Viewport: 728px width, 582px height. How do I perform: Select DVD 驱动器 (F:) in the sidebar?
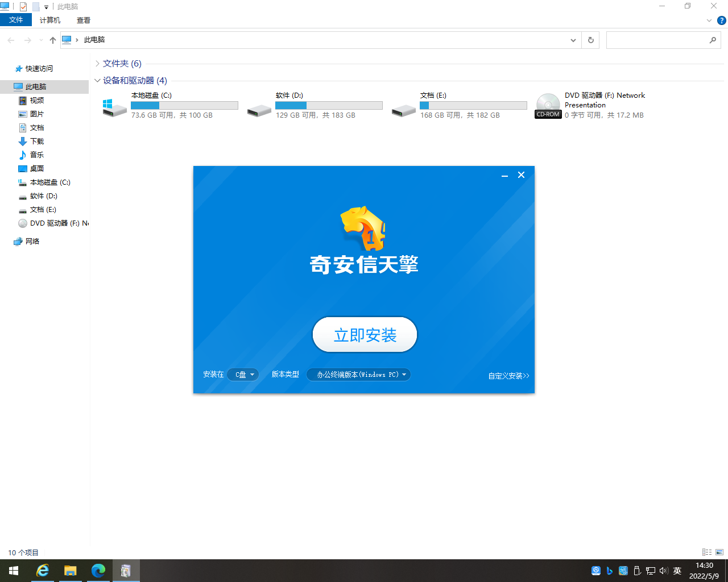coord(53,223)
